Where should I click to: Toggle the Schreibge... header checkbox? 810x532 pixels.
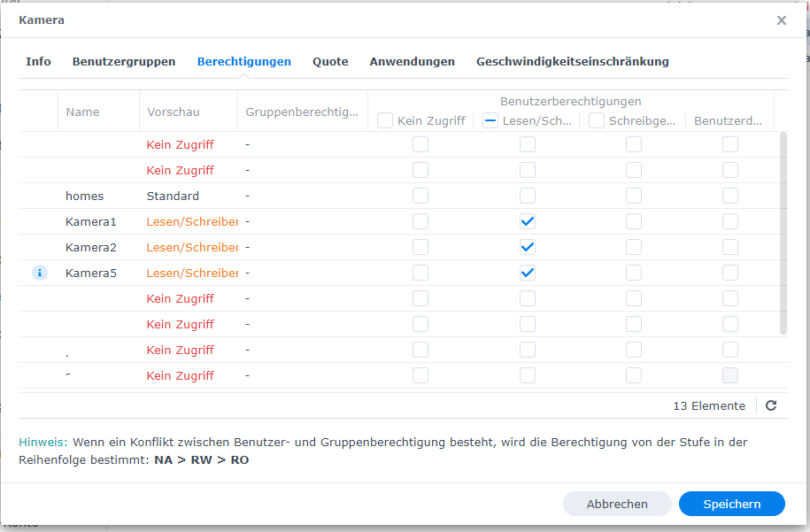tap(597, 120)
